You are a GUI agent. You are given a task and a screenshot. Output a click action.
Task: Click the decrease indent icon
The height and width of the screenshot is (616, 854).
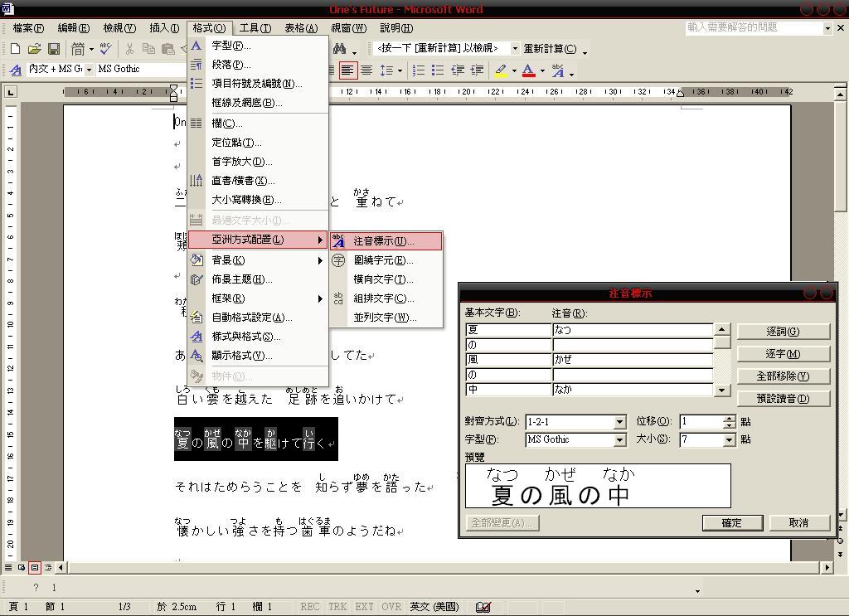457,70
